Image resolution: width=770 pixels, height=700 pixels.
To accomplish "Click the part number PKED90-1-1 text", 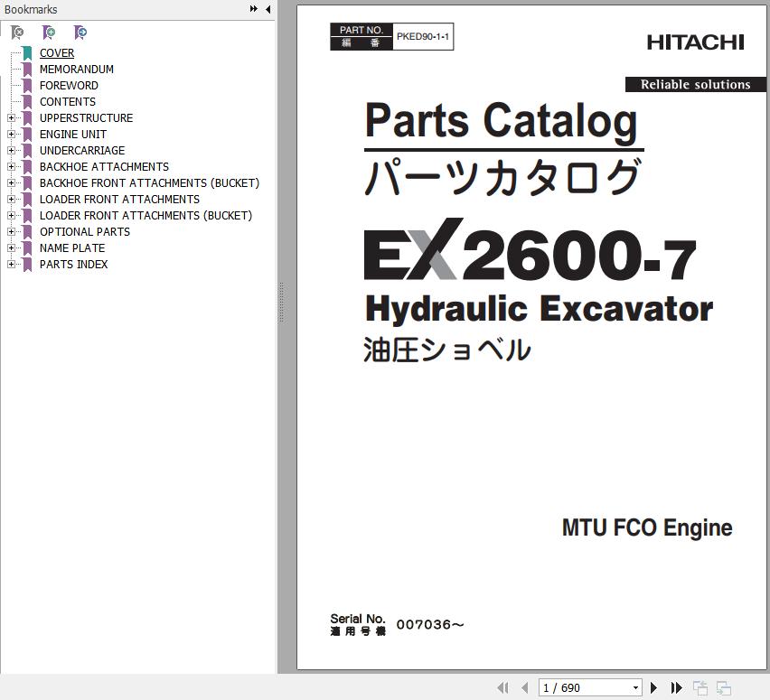I will click(423, 36).
